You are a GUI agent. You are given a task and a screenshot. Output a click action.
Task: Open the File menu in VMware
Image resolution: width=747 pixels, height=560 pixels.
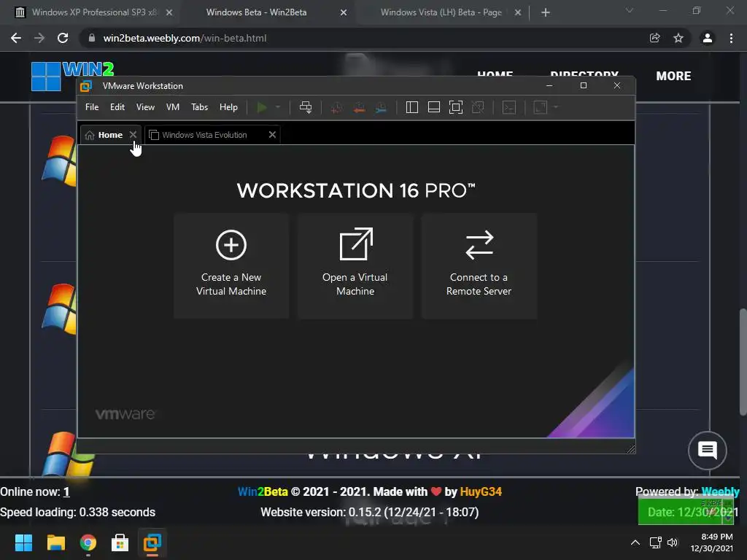click(x=92, y=107)
